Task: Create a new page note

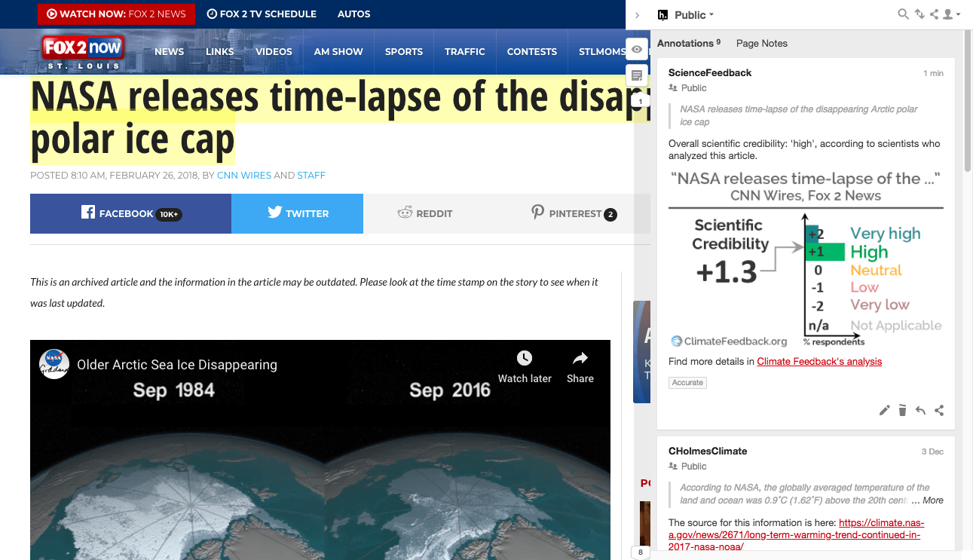Action: [637, 75]
